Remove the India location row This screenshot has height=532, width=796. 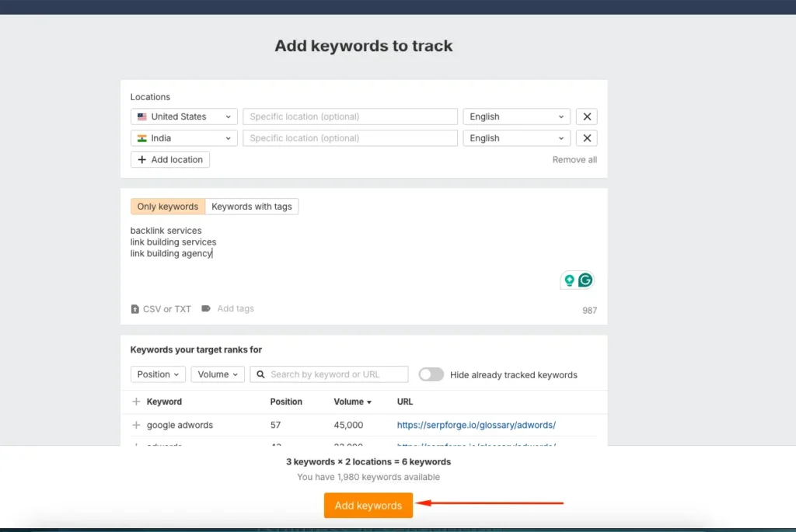point(587,137)
